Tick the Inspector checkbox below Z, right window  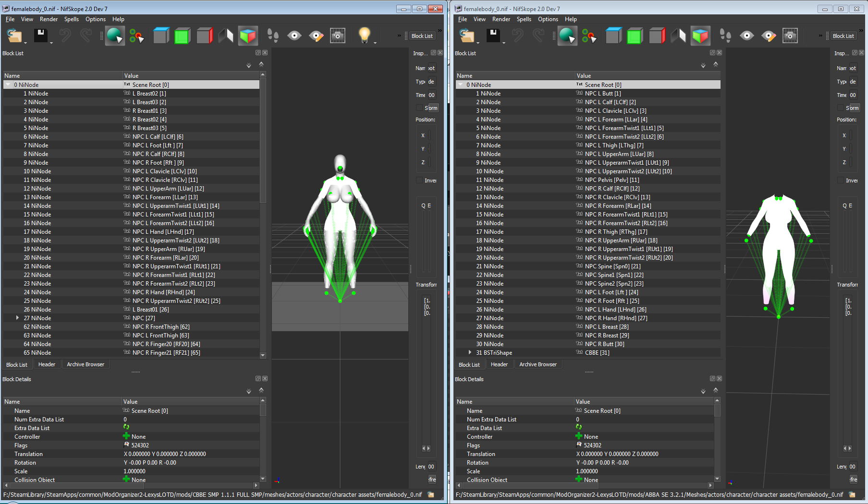click(840, 180)
